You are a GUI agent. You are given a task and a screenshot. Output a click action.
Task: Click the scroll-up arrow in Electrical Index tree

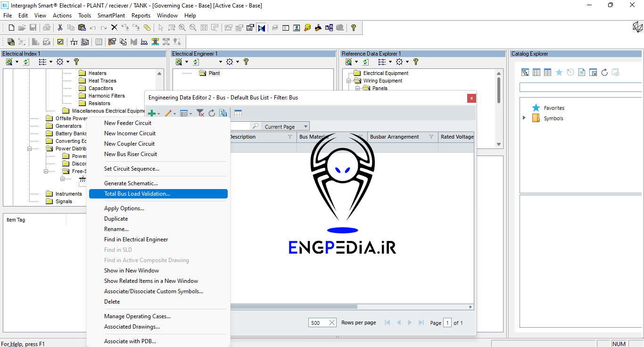pyautogui.click(x=160, y=74)
